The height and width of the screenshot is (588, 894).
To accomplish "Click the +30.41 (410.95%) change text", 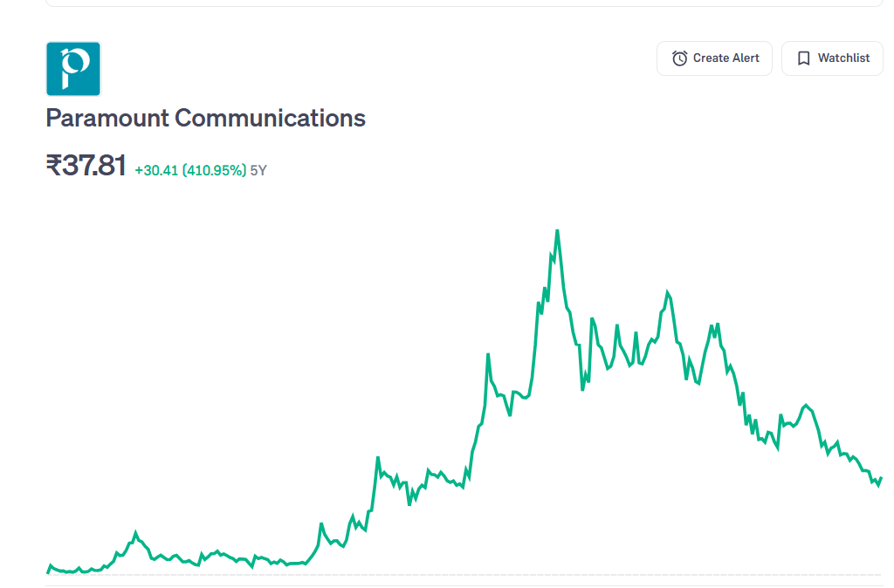I will (190, 170).
